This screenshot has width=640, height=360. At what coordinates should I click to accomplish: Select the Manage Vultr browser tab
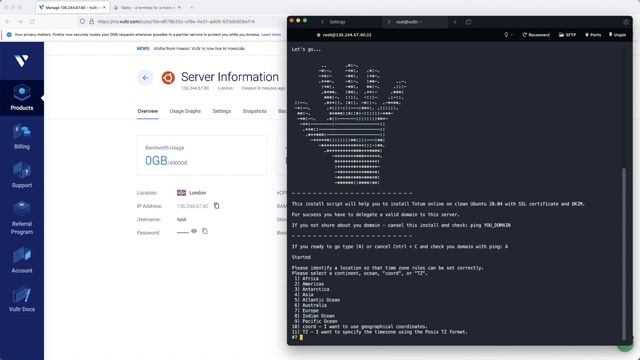click(72, 7)
